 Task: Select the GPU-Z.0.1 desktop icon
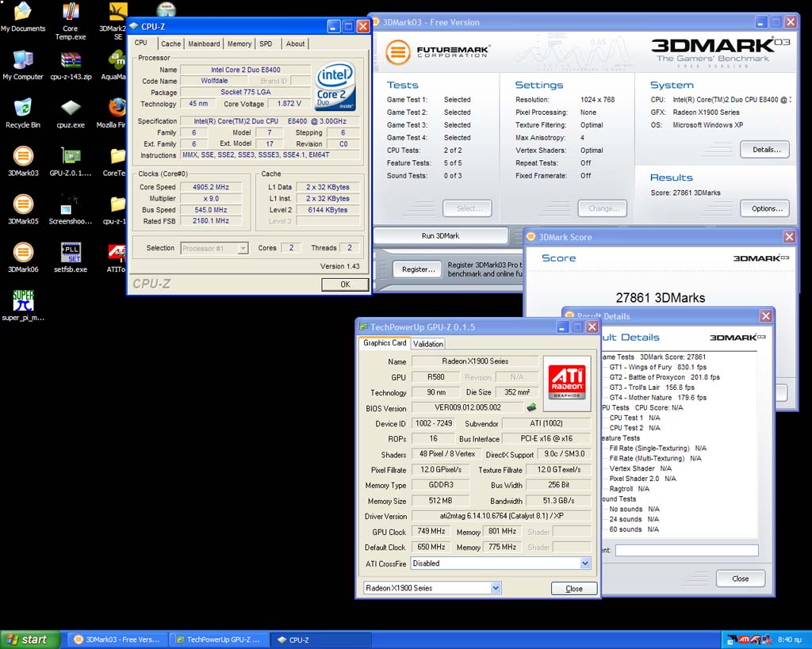point(71,162)
